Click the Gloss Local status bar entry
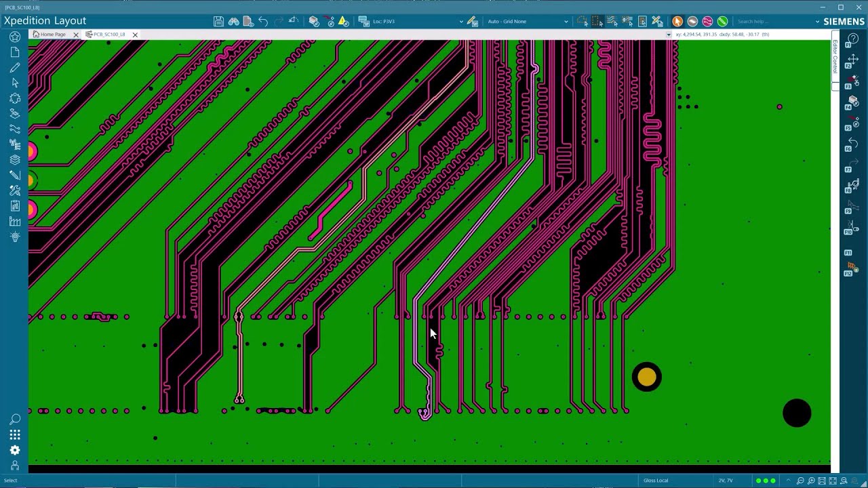This screenshot has width=868, height=488. [656, 481]
